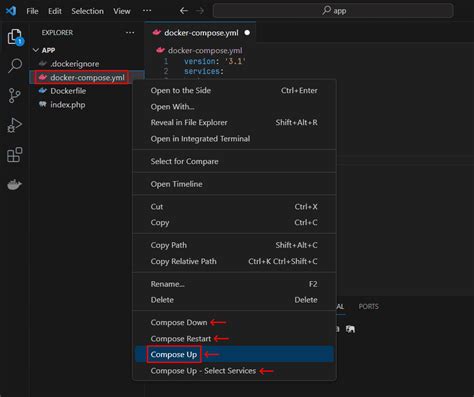The image size is (474, 397).
Task: Choose Open in Integrated Terminal
Action: 234,139
